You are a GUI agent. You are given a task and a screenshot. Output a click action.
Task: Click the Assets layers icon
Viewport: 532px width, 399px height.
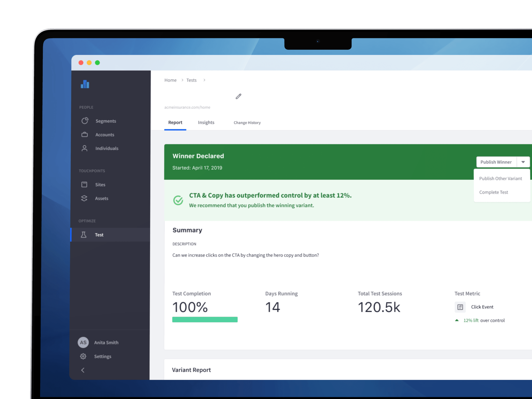84,198
